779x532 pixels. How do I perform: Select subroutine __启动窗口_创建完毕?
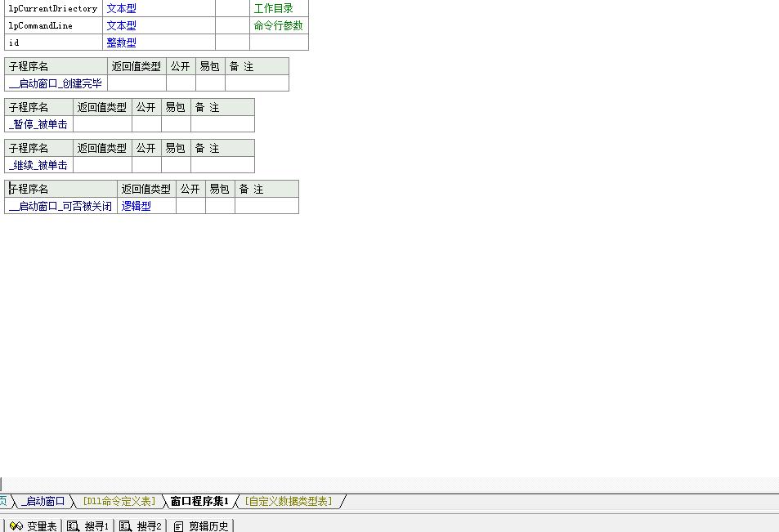point(56,83)
